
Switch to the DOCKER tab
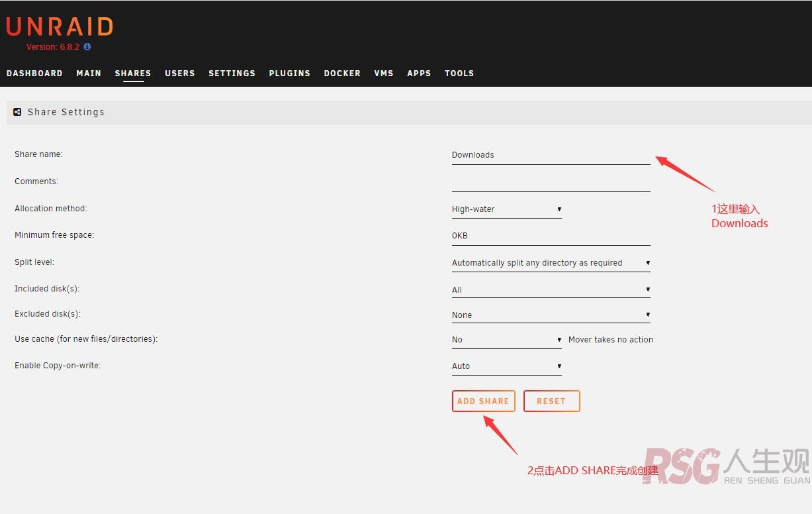click(x=342, y=74)
